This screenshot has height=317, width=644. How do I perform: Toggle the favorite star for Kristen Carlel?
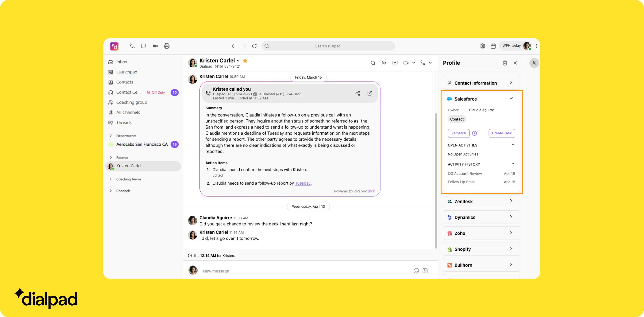tap(245, 61)
